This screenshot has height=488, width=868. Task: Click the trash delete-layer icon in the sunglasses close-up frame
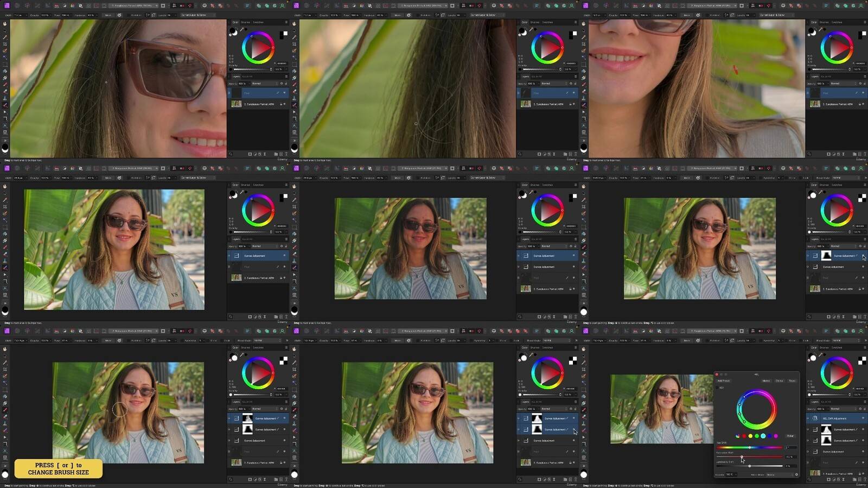click(287, 154)
